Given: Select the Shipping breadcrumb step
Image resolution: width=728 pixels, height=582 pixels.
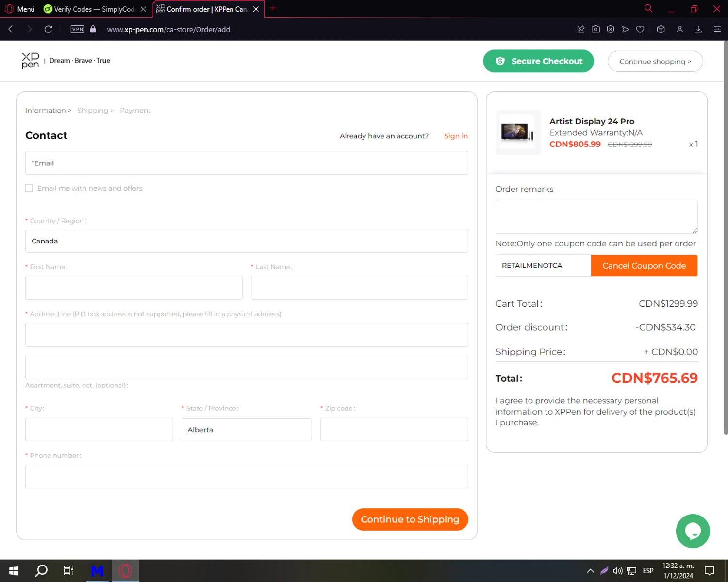Looking at the screenshot, I should tap(93, 111).
